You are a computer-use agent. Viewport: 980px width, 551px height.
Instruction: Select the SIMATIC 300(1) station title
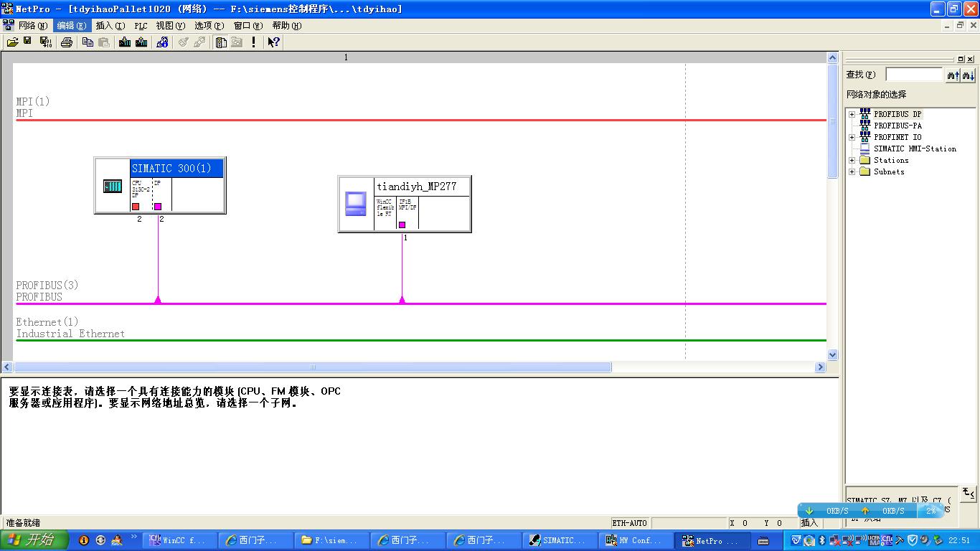pos(176,169)
